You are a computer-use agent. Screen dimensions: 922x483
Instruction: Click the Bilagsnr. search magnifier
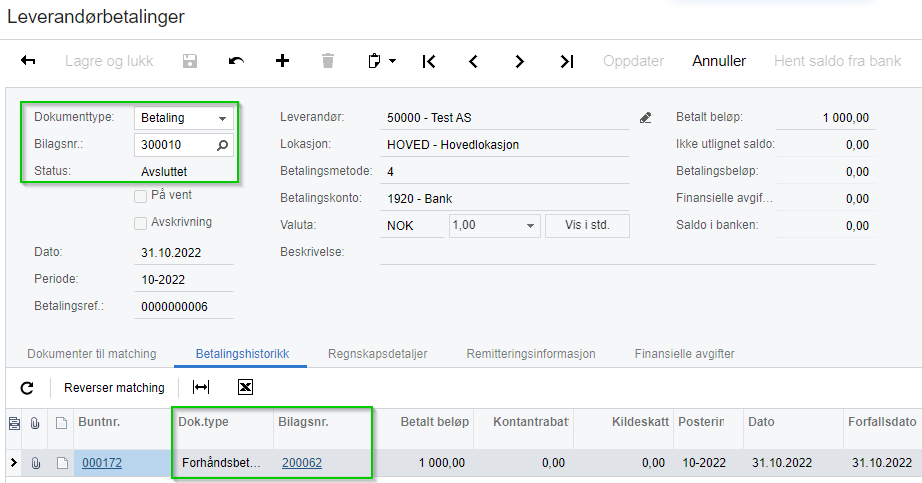click(x=222, y=145)
